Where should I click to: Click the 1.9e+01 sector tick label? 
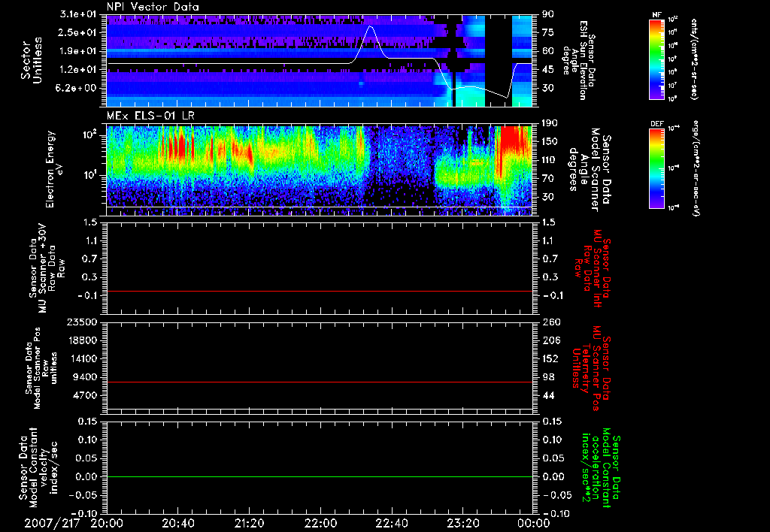(77, 51)
